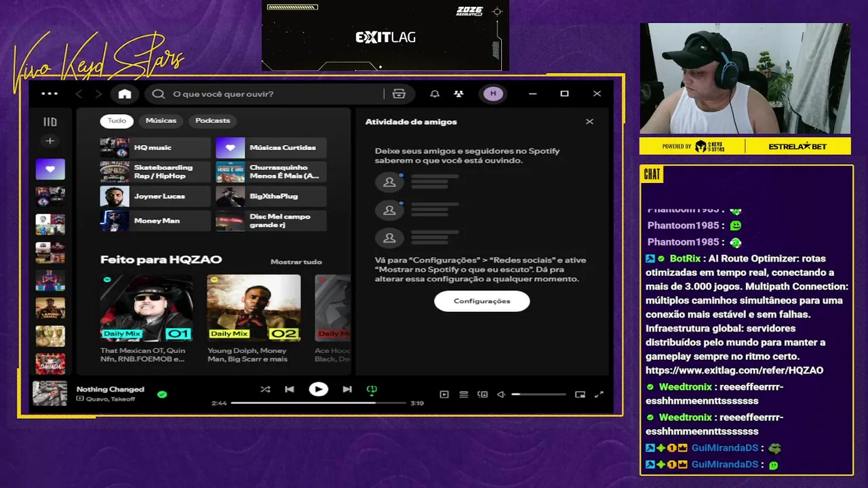Screen dimensions: 868x488
Task: Click the Quavo, Takeoff artist text
Action: click(x=110, y=399)
